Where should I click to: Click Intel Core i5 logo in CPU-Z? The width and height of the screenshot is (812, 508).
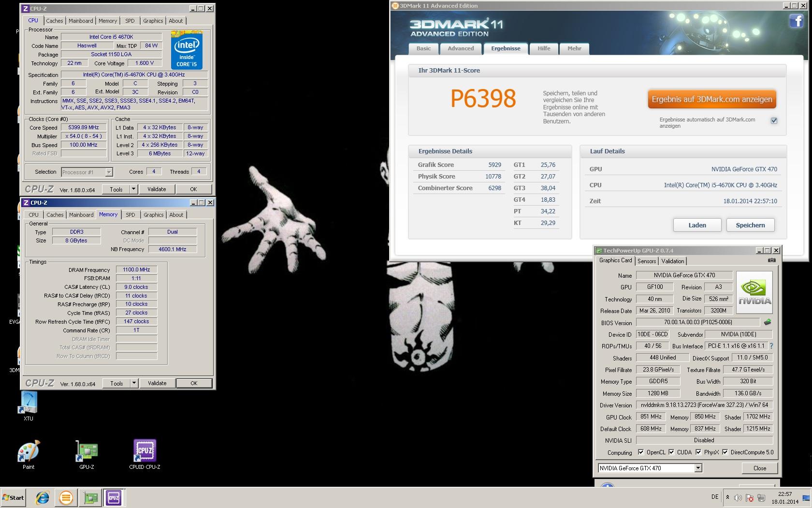187,50
